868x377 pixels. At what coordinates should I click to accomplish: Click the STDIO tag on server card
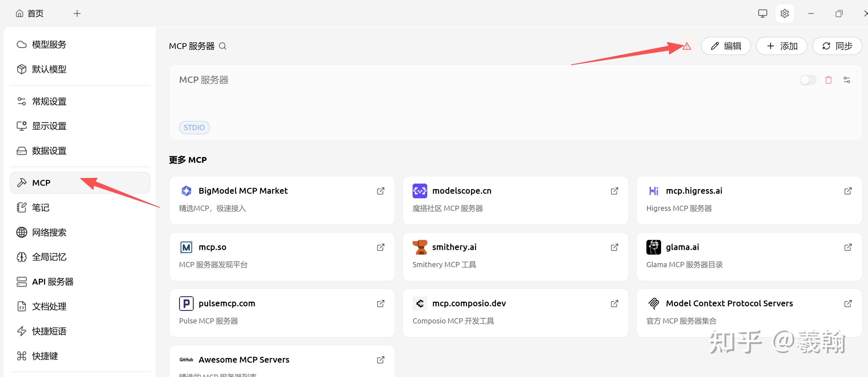[194, 128]
